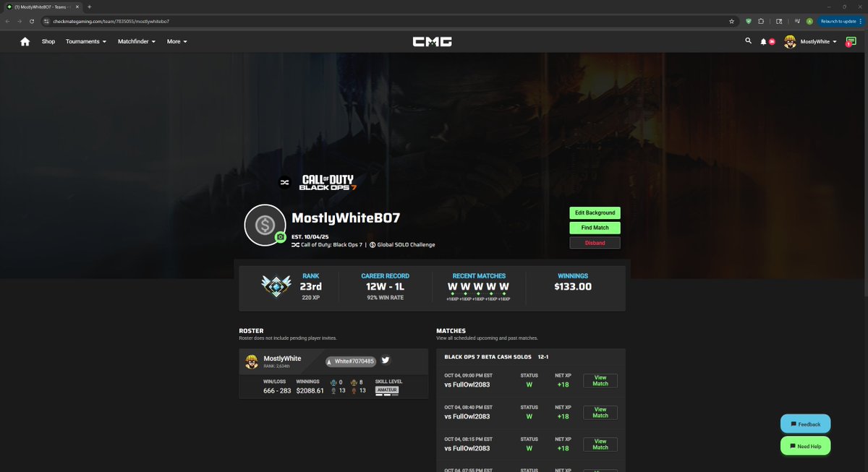Screen dimensions: 868x472
Task: Bookmark this page with star icon
Action: (732, 22)
